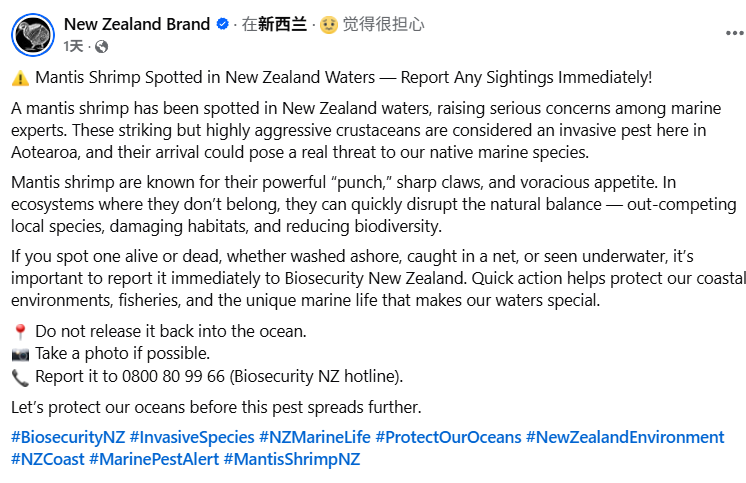Image resolution: width=746 pixels, height=483 pixels.
Task: Click the warning triangle emoji in headline
Action: coord(20,77)
